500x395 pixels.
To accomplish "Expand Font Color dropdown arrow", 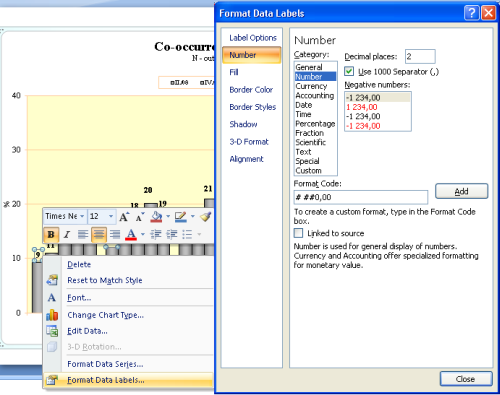I will [x=143, y=235].
